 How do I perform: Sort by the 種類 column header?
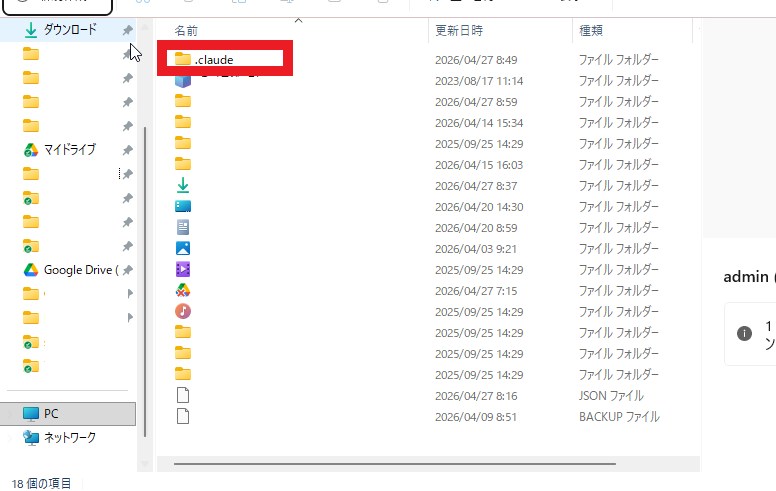(x=591, y=31)
